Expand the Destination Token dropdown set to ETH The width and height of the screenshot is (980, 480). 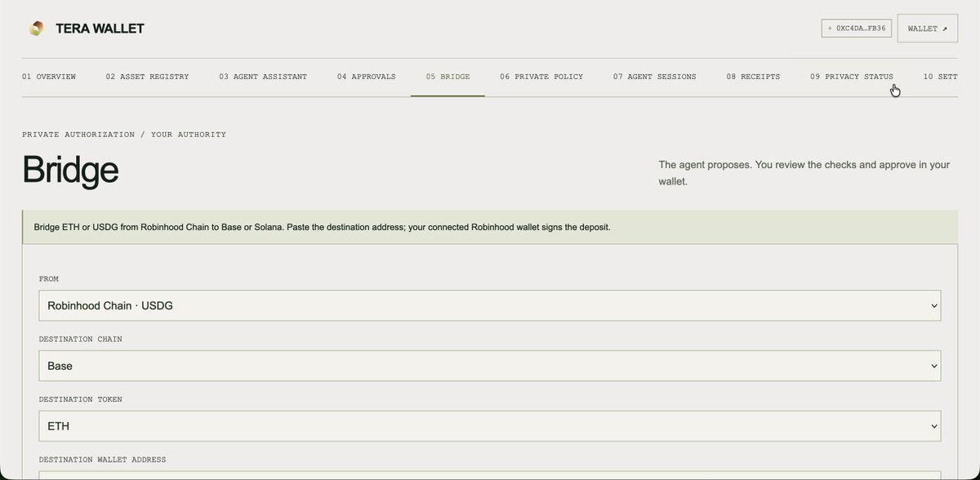pos(490,426)
